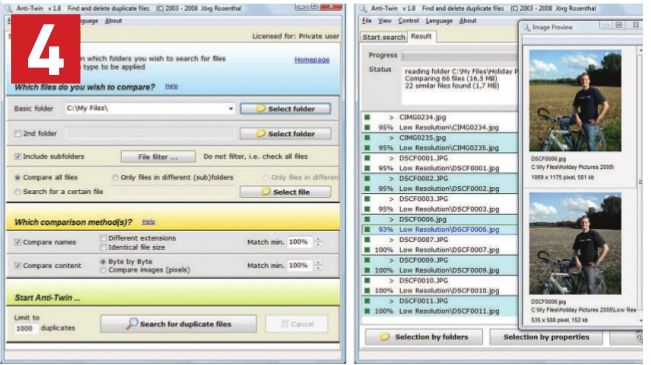Toggle Compare content checkbox

[17, 266]
